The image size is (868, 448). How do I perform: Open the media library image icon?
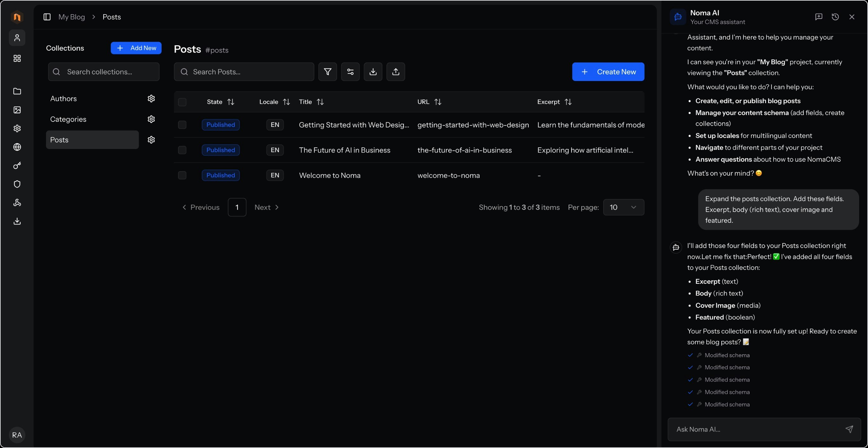point(17,110)
